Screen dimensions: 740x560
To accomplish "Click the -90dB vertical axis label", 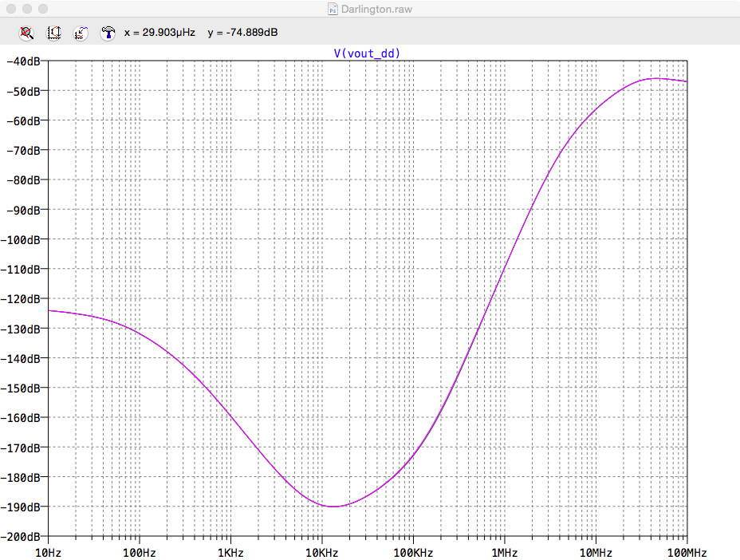I will [x=23, y=210].
